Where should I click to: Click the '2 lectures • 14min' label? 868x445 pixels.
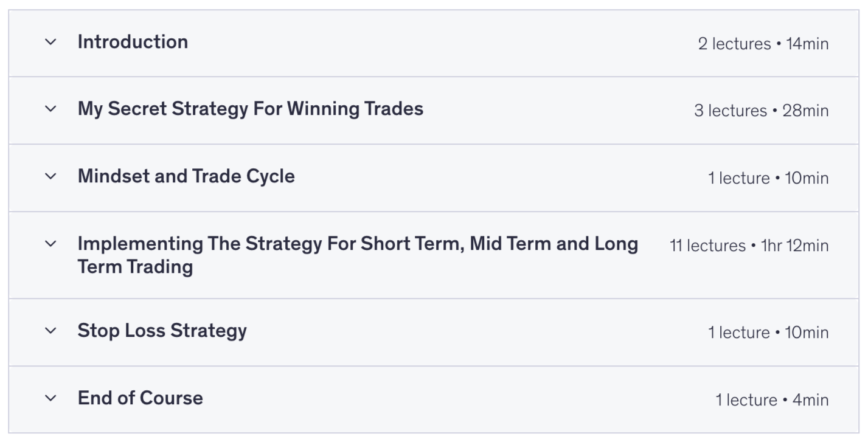click(763, 44)
